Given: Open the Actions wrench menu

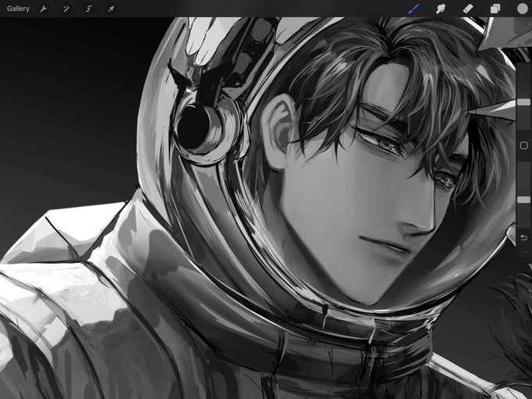Looking at the screenshot, I should (x=44, y=9).
